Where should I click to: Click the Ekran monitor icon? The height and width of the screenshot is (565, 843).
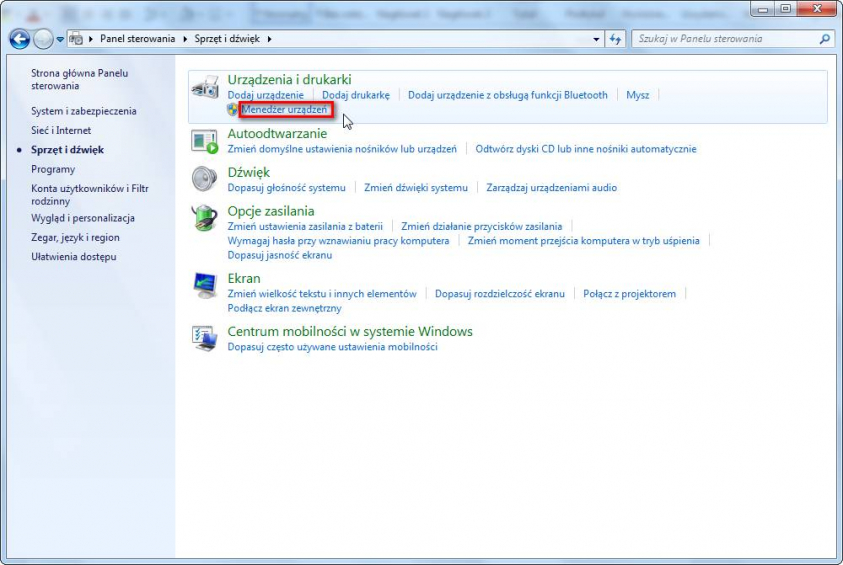pyautogui.click(x=205, y=285)
